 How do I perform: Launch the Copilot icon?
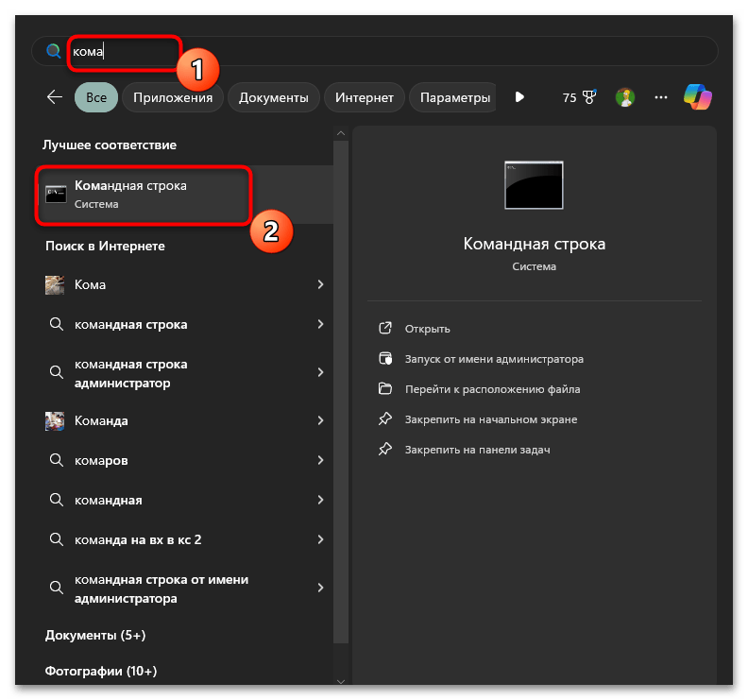coord(697,97)
